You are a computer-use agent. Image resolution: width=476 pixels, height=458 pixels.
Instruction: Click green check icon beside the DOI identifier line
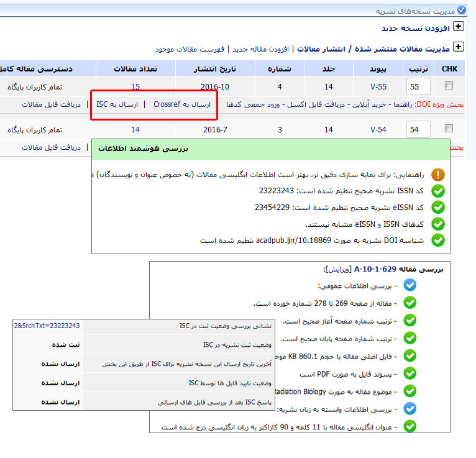tap(438, 240)
